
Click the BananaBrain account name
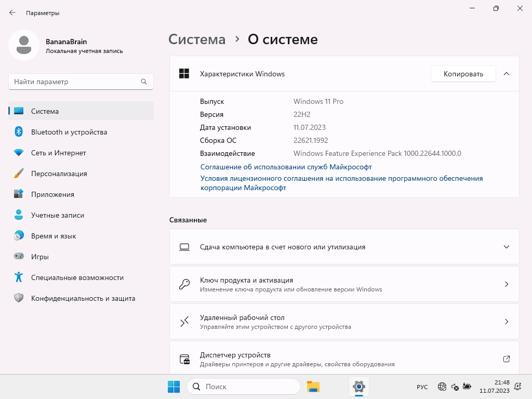66,42
